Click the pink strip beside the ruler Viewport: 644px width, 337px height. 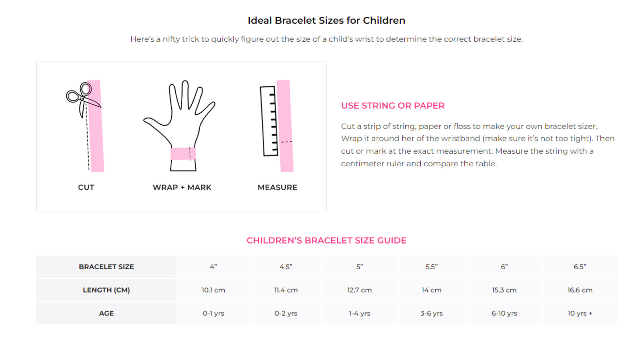[x=285, y=126]
